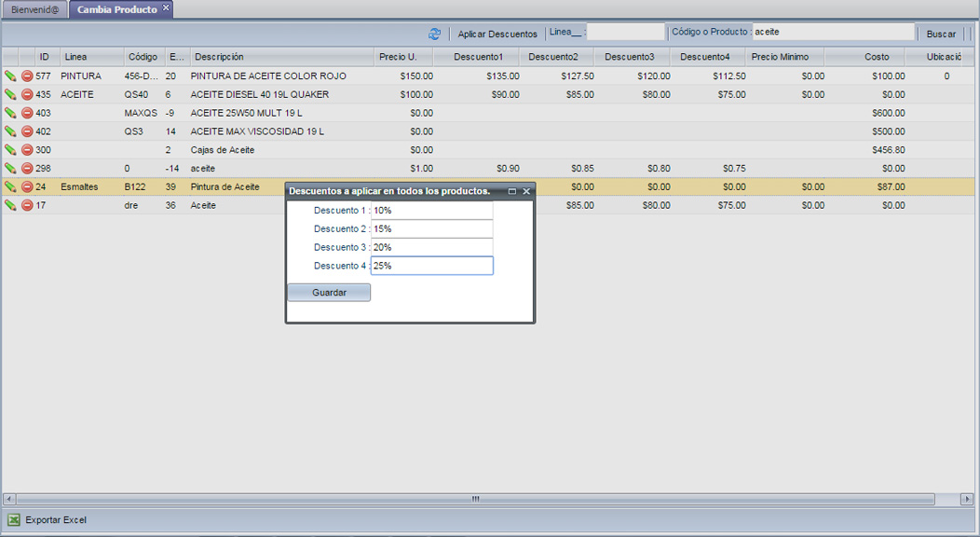The image size is (980, 537).
Task: Click the horizontal scrollbar right arrow
Action: pyautogui.click(x=967, y=500)
